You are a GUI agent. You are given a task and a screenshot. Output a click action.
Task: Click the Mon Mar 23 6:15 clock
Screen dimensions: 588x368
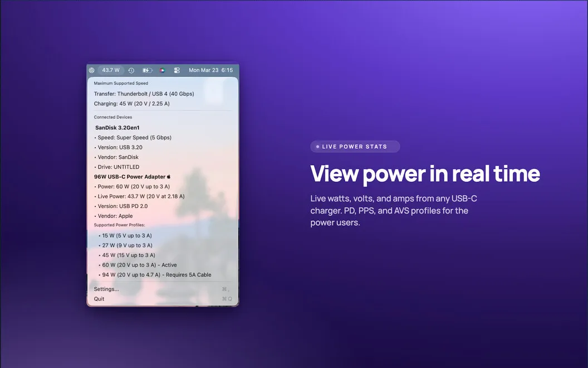210,70
